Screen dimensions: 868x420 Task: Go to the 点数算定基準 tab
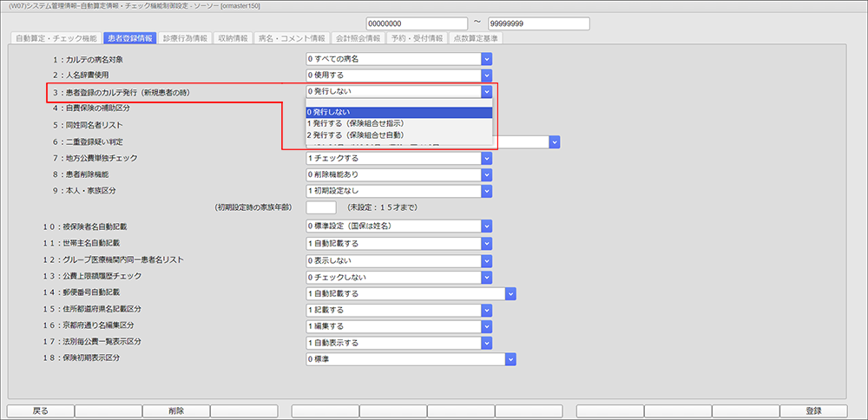pos(473,38)
